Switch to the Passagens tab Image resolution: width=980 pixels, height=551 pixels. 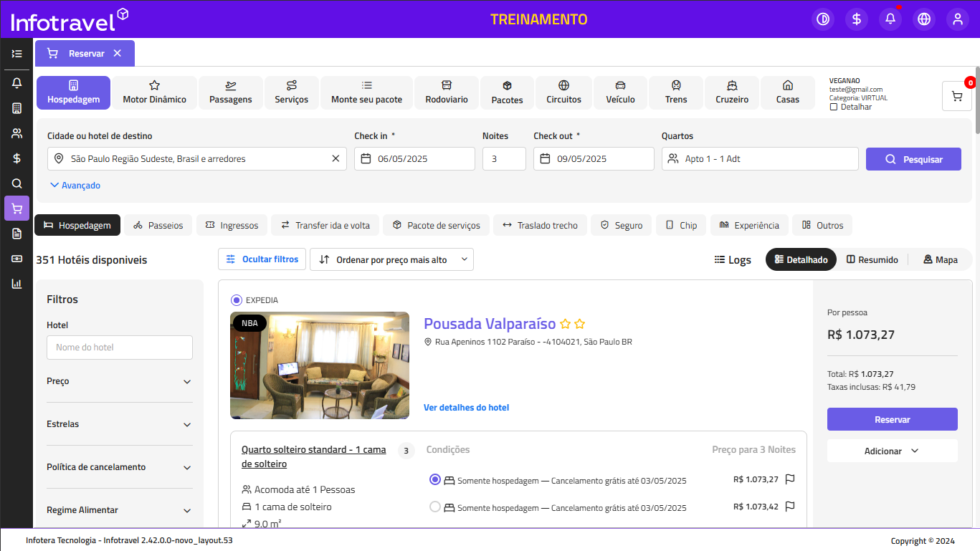click(231, 92)
